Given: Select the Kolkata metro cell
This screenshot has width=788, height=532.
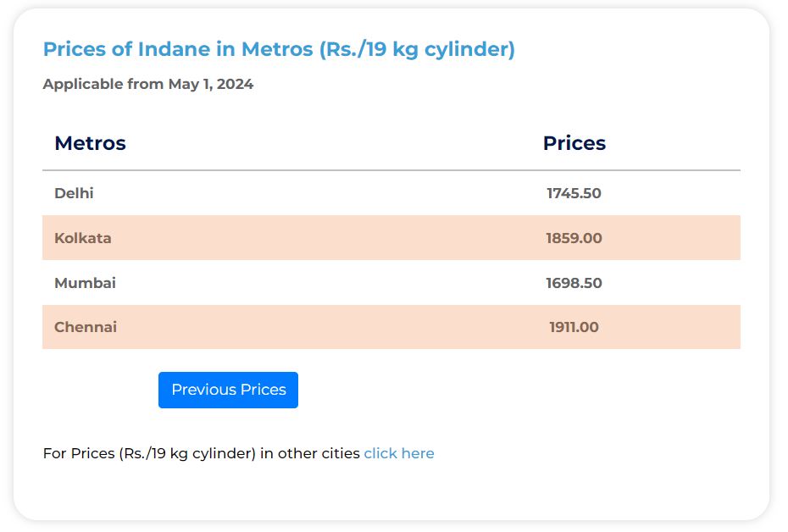Looking at the screenshot, I should (82, 238).
